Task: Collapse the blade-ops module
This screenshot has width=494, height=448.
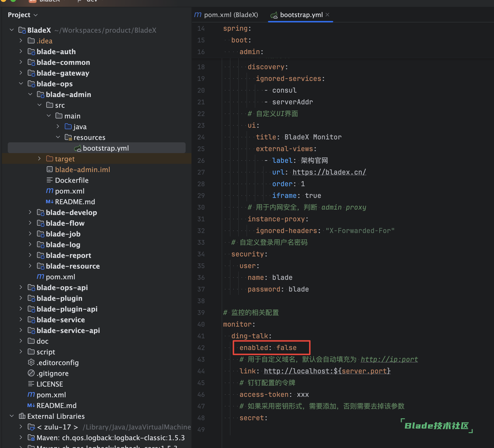Action: coord(21,84)
